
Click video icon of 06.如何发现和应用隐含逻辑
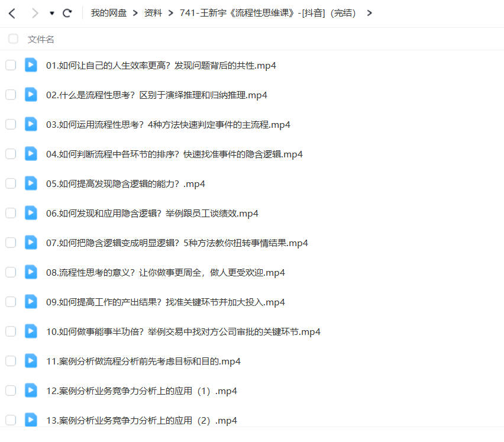pyautogui.click(x=31, y=213)
